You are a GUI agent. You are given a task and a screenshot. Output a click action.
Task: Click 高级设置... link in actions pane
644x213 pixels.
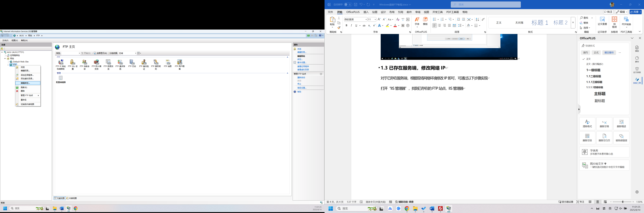point(302,88)
